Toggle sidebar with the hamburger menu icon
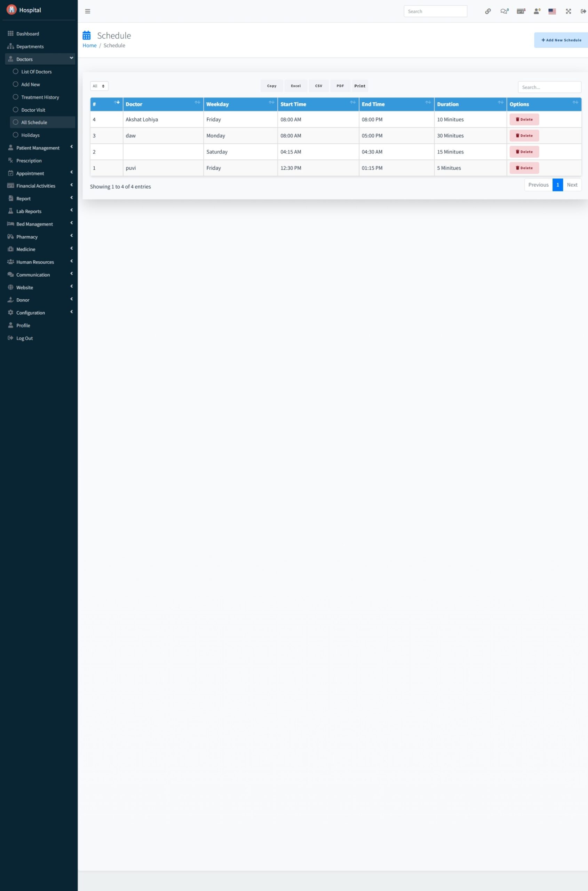Viewport: 588px width, 891px height. pos(88,11)
